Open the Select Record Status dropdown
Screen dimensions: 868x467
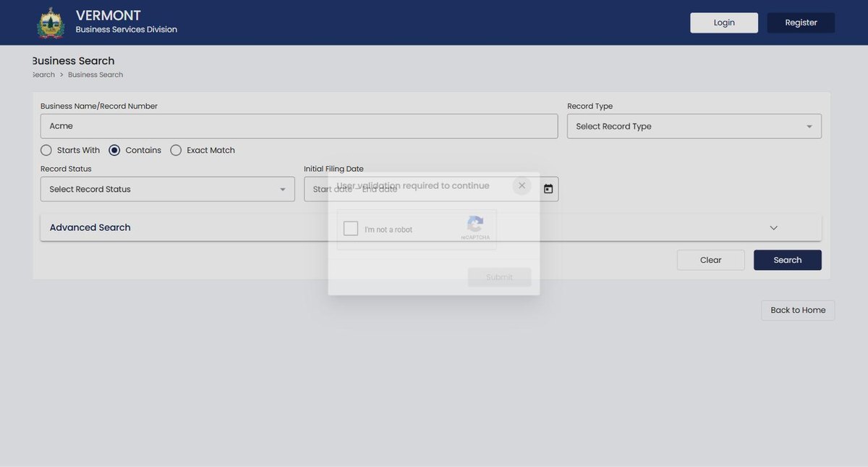coord(168,189)
